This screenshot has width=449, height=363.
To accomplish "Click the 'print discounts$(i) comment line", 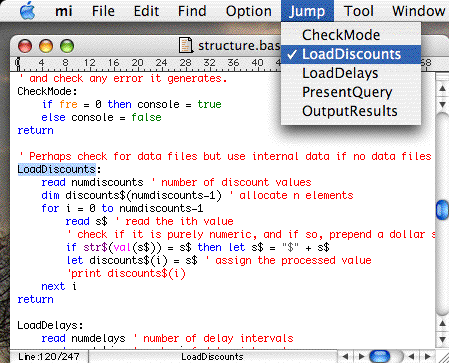I will coord(126,273).
